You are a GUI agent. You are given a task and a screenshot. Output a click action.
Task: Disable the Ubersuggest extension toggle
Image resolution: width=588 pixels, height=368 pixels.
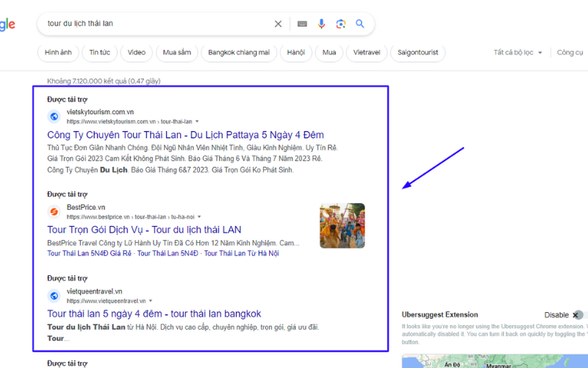pyautogui.click(x=578, y=315)
